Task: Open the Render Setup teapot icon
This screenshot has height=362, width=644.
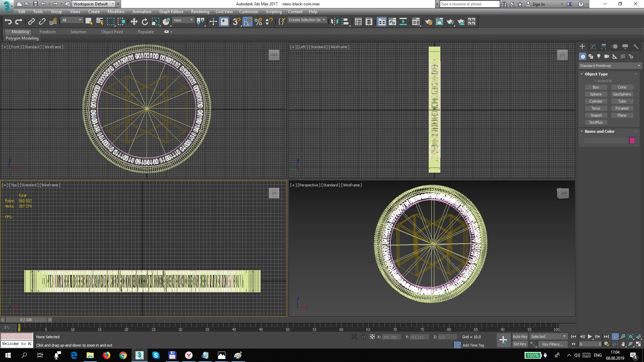Action: 428,22
